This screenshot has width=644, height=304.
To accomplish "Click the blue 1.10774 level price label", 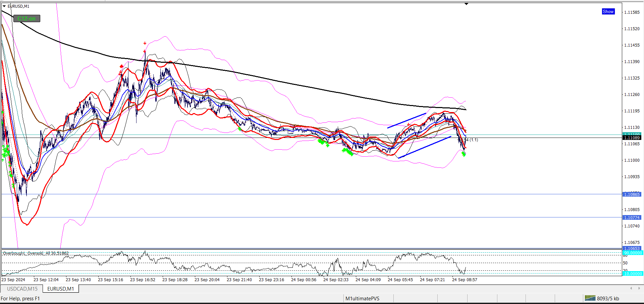I will coord(632,217).
